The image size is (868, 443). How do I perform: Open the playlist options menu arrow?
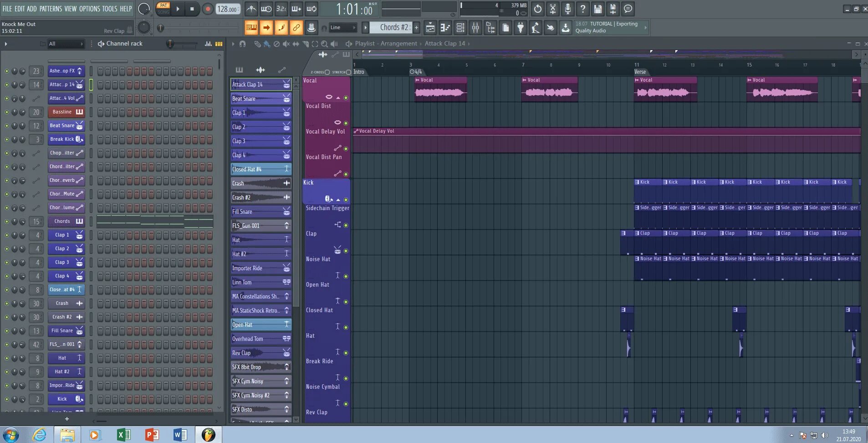[233, 44]
